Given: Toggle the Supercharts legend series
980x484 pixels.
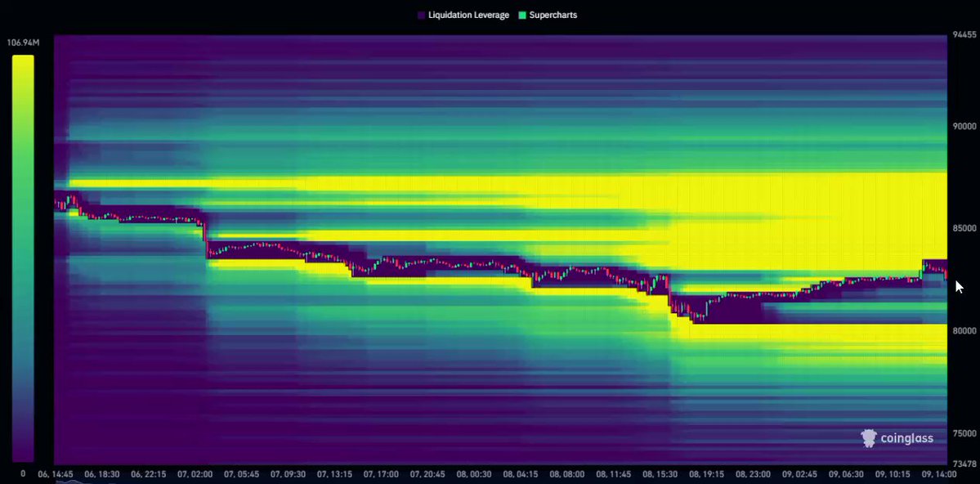Looking at the screenshot, I should 548,15.
